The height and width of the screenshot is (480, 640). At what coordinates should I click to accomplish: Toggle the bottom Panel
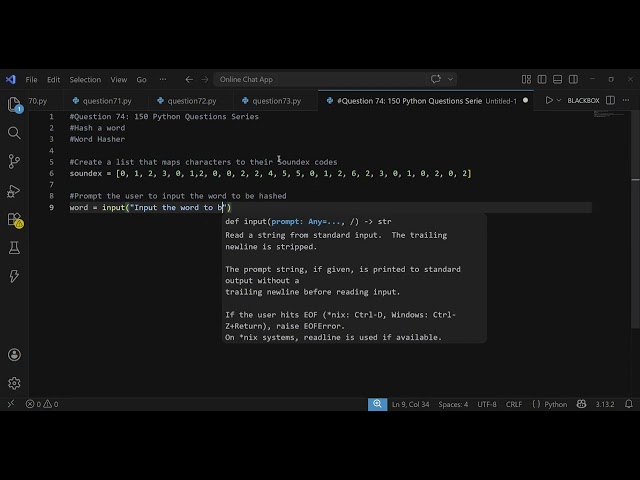click(x=557, y=79)
